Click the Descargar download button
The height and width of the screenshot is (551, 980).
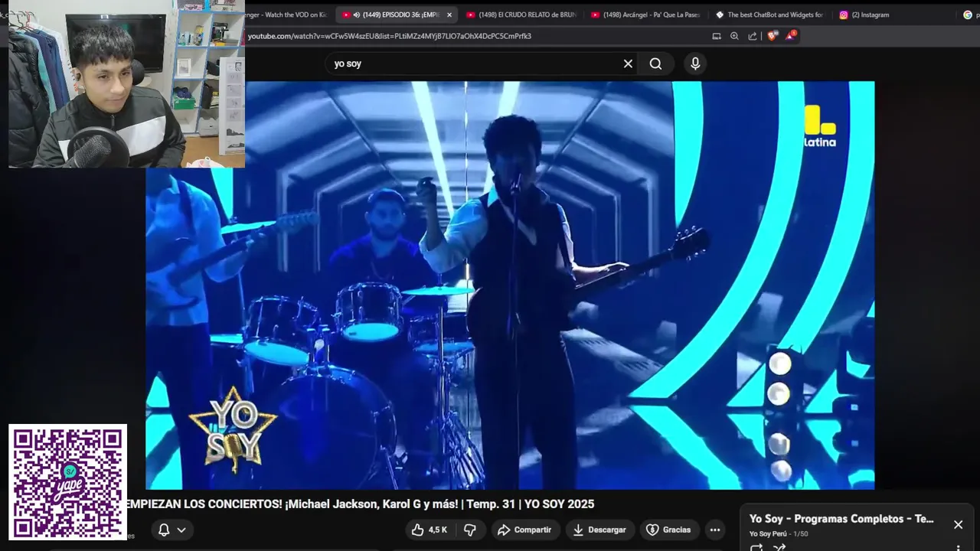coord(599,530)
